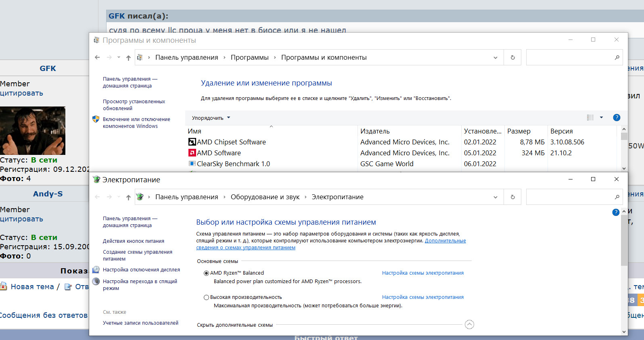This screenshot has height=340, width=644.
Task: Click the Программы и компоненты title bar icon
Action: pos(96,40)
